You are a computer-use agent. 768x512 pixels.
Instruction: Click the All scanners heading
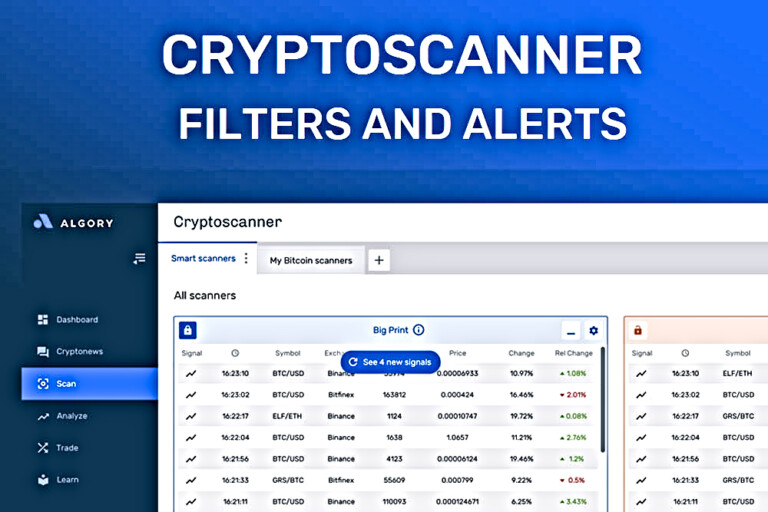click(x=205, y=295)
